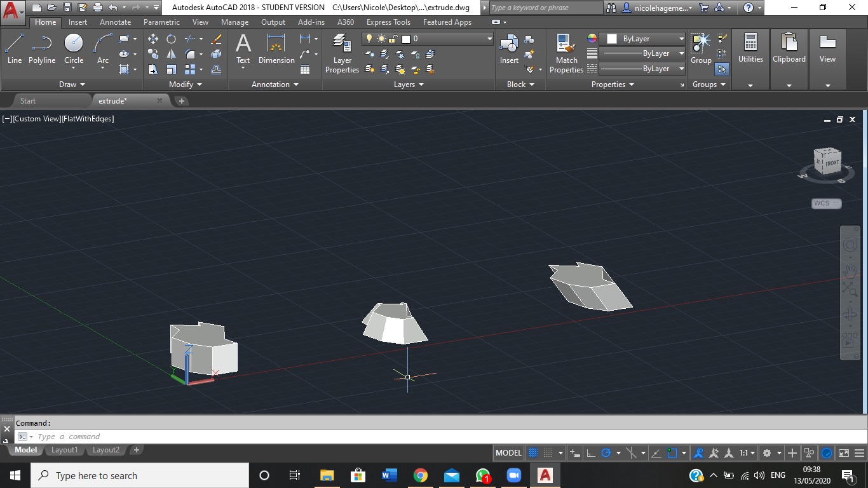Open the Insert block tool

point(508,48)
